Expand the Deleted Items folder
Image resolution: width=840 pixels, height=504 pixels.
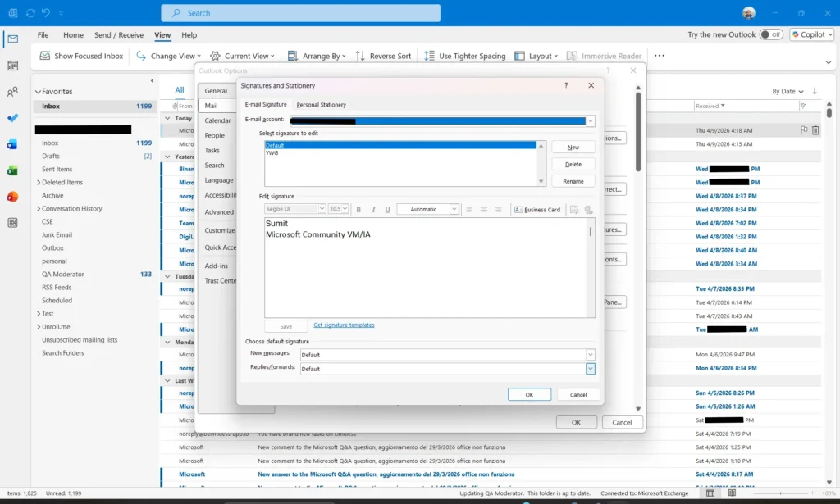pos(39,183)
